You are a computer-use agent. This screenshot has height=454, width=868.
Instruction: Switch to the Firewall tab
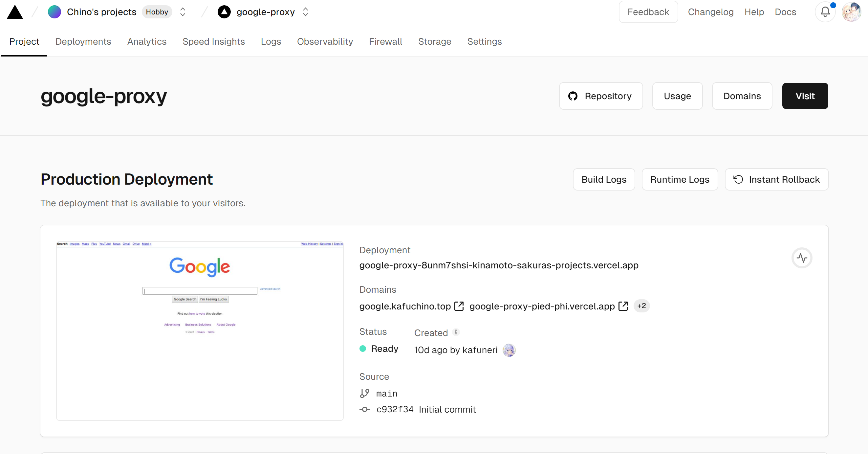pyautogui.click(x=385, y=41)
